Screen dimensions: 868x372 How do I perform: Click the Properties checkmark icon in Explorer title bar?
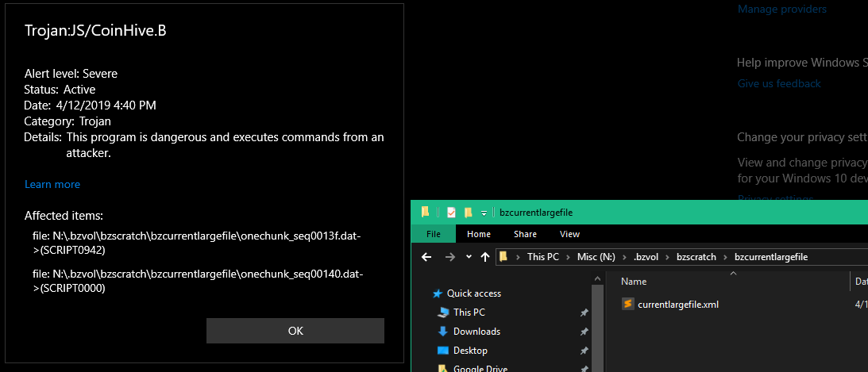pos(451,213)
